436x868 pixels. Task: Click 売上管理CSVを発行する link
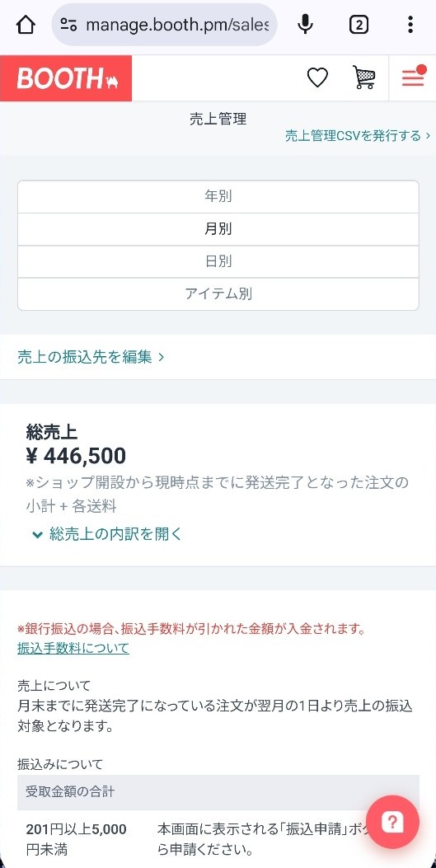click(x=358, y=136)
